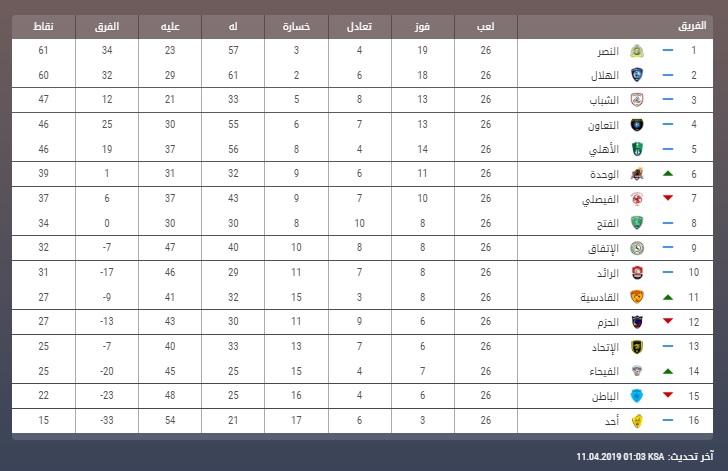Click the الفيحاء team name
Image resolution: width=728 pixels, height=471 pixels.
click(604, 371)
